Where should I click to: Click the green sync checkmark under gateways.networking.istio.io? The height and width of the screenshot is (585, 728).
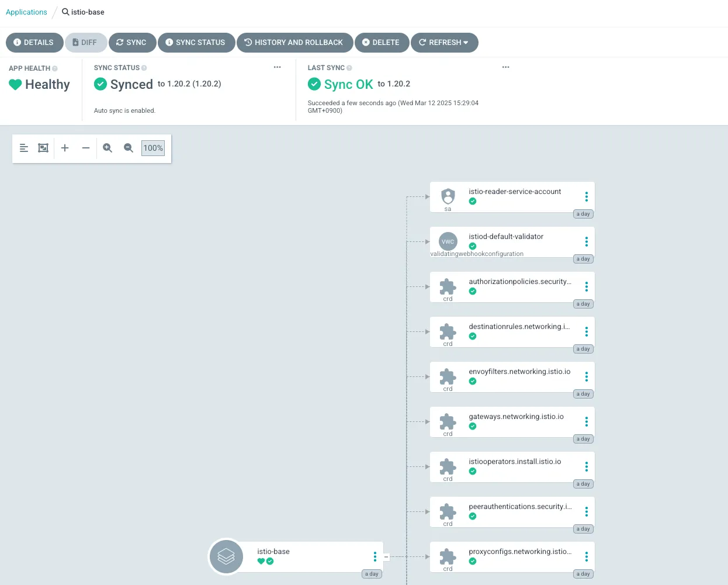tap(473, 426)
